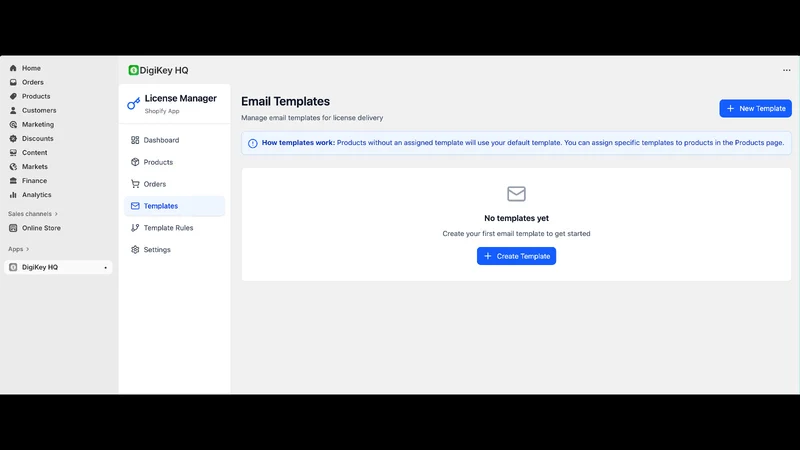Click the Home house icon
Screen dimensions: 800x450
pyautogui.click(x=13, y=68)
